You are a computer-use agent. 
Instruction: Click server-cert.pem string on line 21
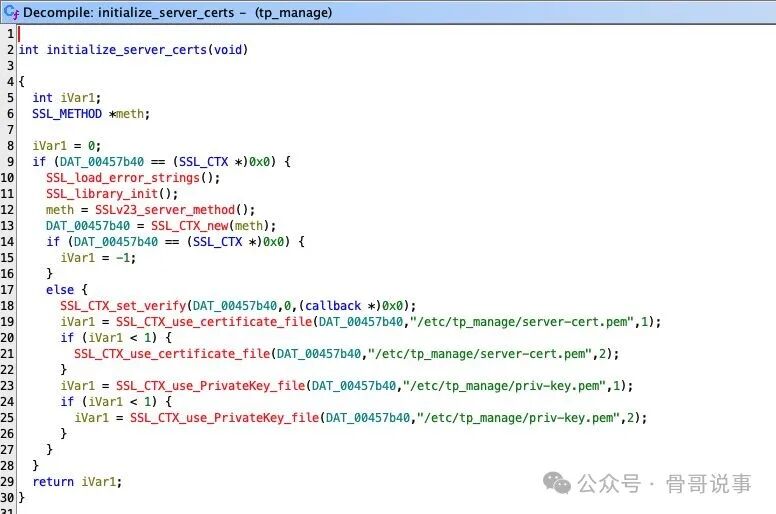[480, 354]
